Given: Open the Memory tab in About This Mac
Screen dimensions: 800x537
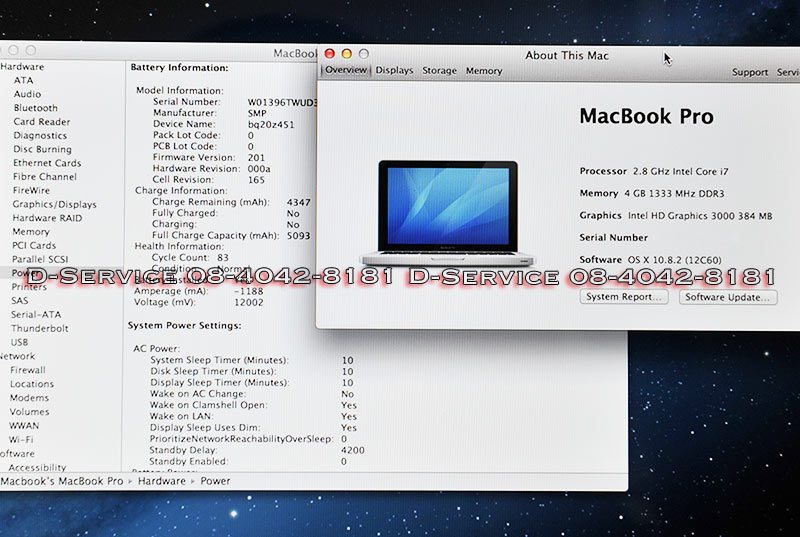Looking at the screenshot, I should tap(484, 71).
